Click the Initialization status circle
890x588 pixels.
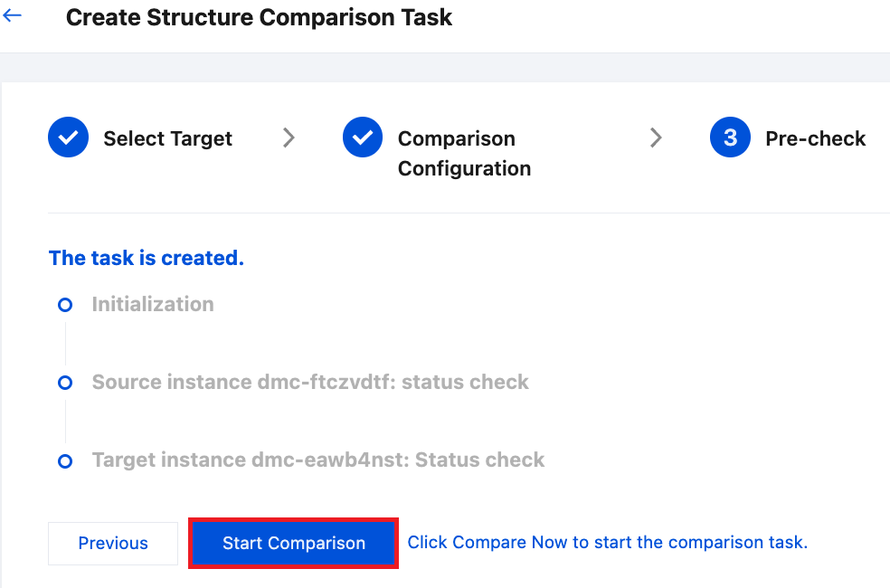pos(65,306)
